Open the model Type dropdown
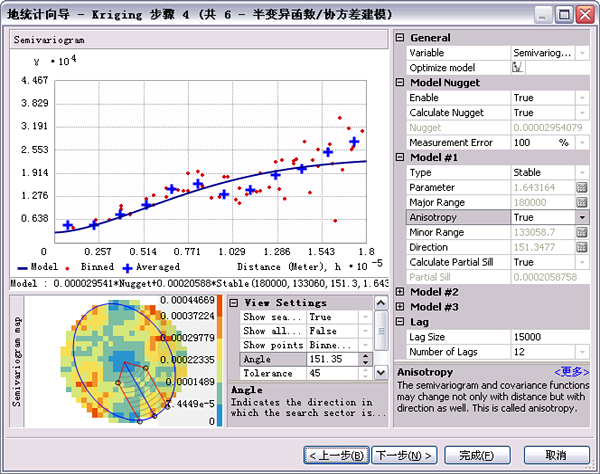 581,172
